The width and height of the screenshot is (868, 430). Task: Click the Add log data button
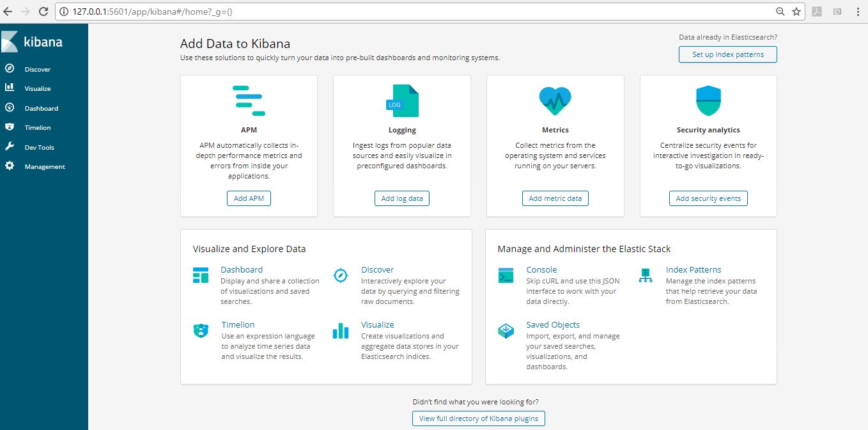[x=401, y=198]
